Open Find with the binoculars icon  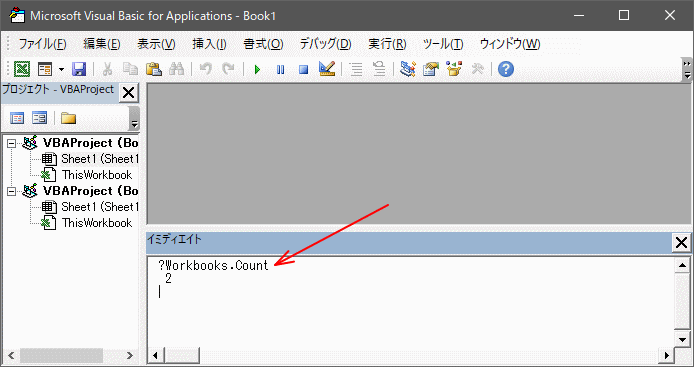[176, 69]
